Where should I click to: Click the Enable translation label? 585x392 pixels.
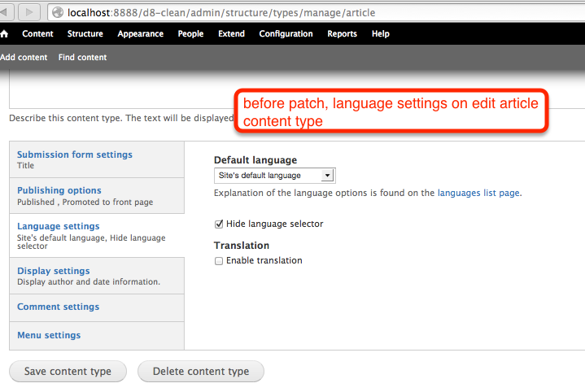(x=264, y=260)
